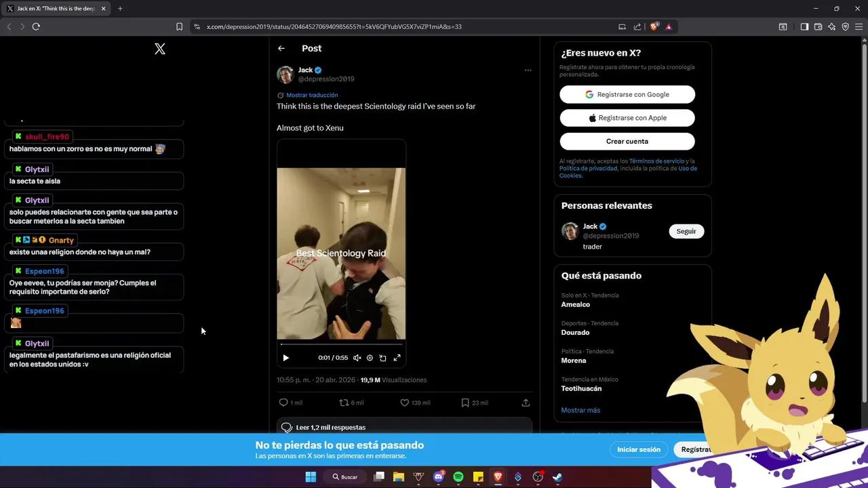Open Brave Rewards triangle icon
This screenshot has width=868, height=488.
[669, 26]
